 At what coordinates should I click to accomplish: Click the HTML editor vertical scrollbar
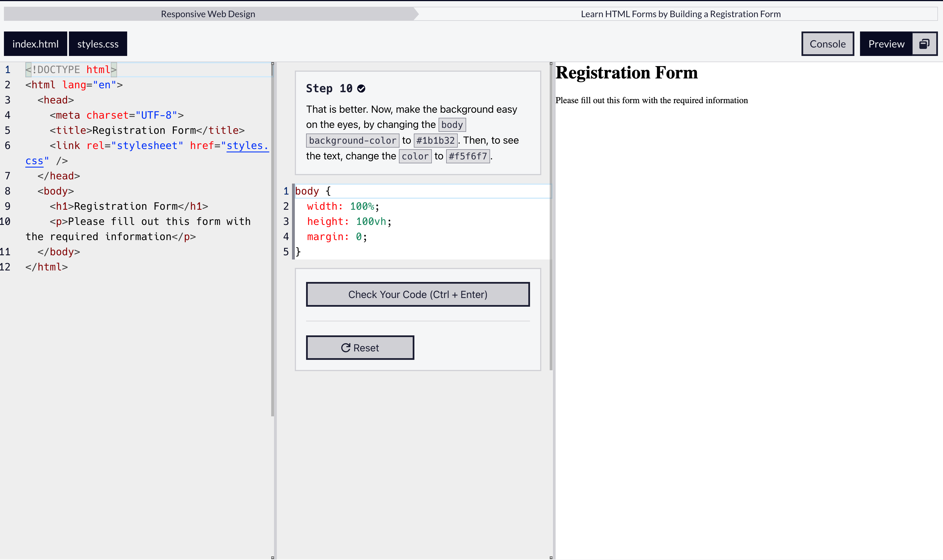(273, 240)
